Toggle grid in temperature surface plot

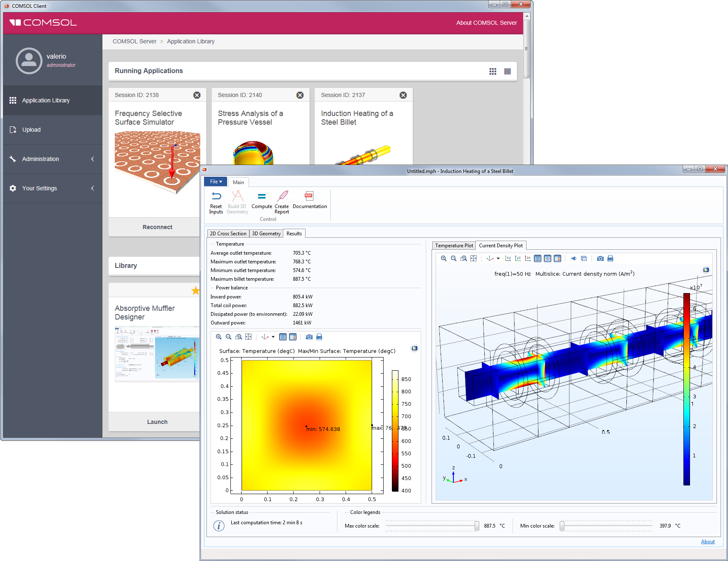[283, 337]
